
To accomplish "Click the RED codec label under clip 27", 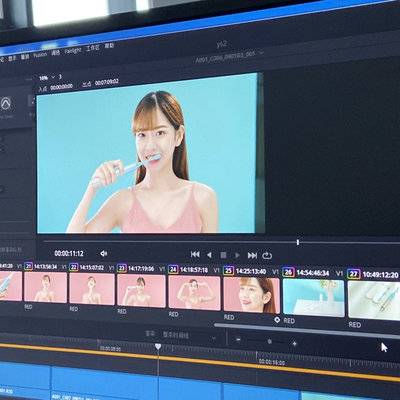I will tap(354, 324).
